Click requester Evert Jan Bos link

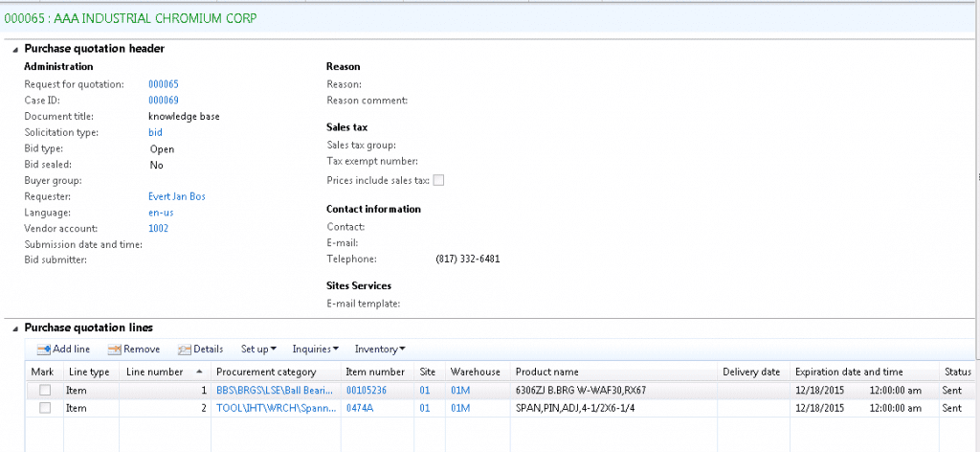click(177, 196)
